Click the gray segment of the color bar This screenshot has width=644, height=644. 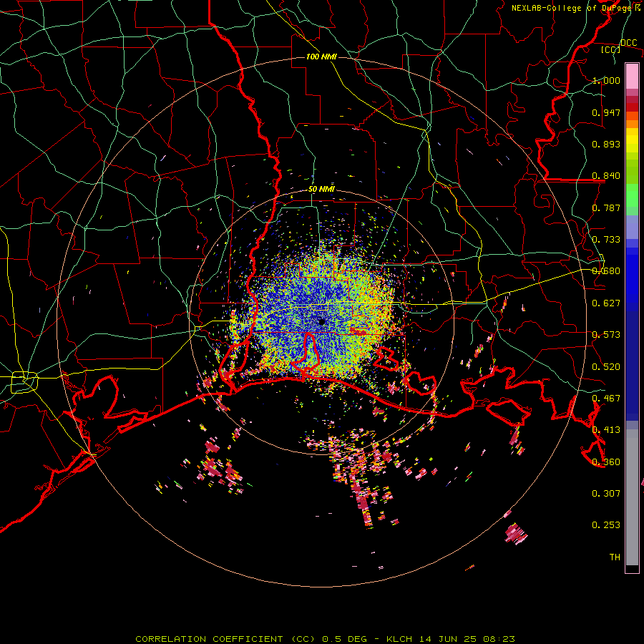point(632,497)
